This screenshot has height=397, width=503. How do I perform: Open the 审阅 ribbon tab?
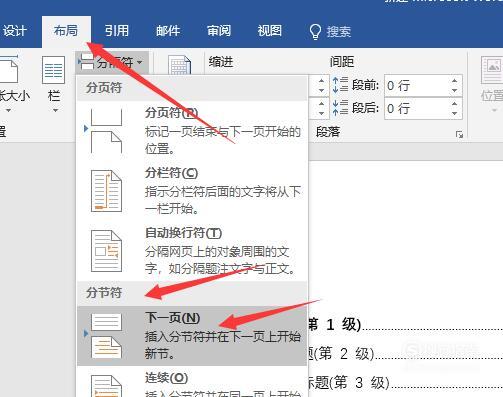(219, 31)
